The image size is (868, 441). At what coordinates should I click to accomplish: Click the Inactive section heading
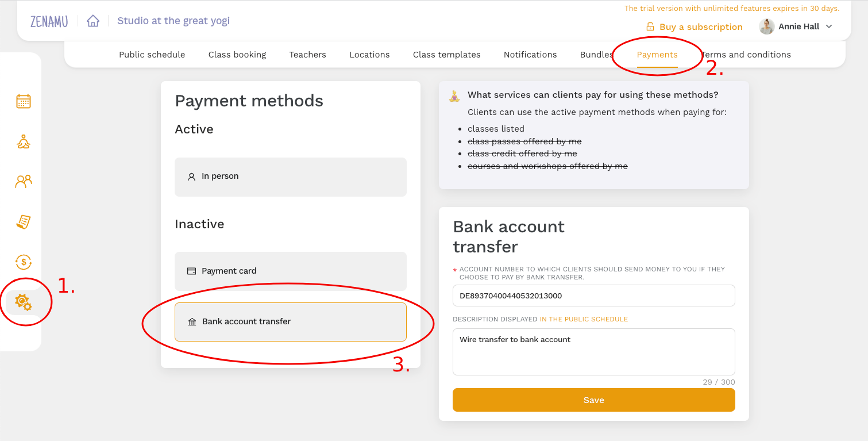tap(199, 224)
